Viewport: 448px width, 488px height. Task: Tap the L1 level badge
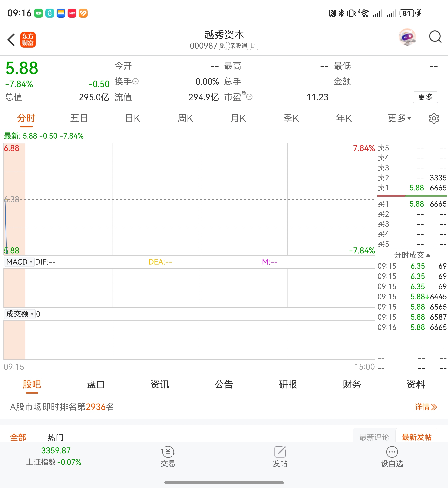[x=254, y=46]
